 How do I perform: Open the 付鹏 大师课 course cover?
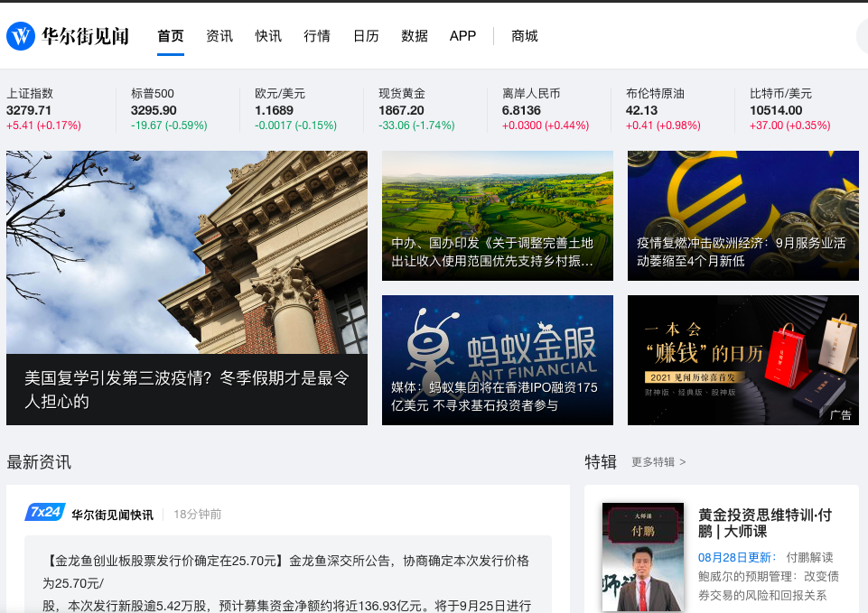click(643, 557)
